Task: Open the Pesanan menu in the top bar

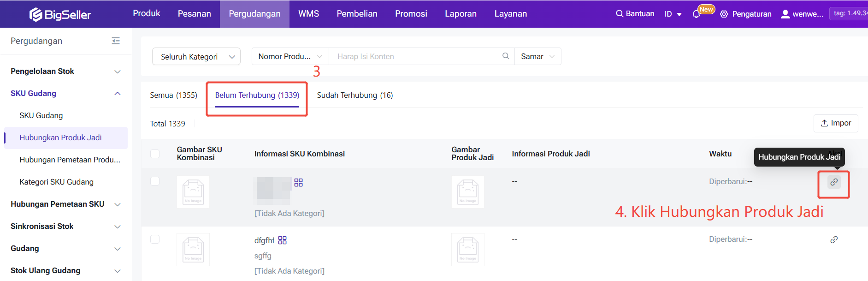Action: tap(194, 14)
